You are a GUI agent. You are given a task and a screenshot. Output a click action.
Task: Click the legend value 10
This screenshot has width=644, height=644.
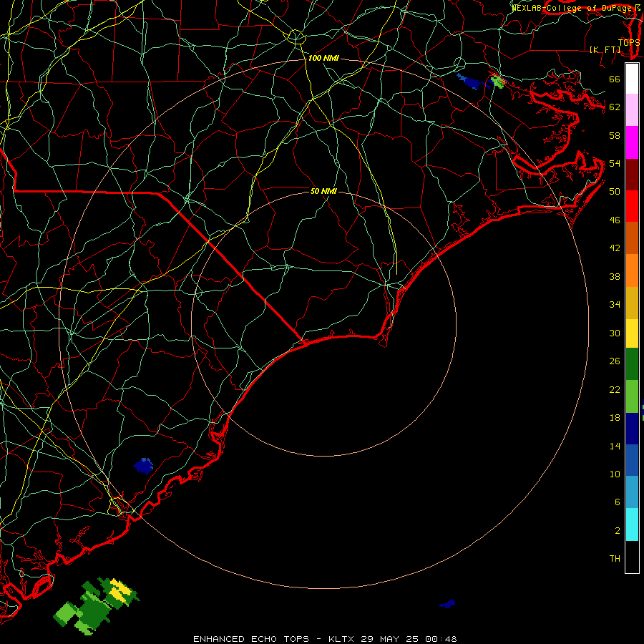tap(615, 474)
